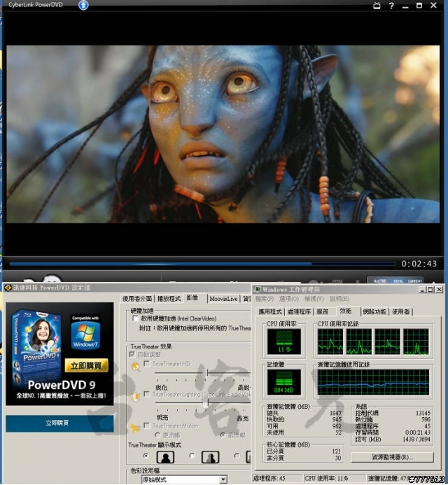Select the 效能 tab in Task Manager
Screen dimensions: 448x485
pyautogui.click(x=346, y=311)
